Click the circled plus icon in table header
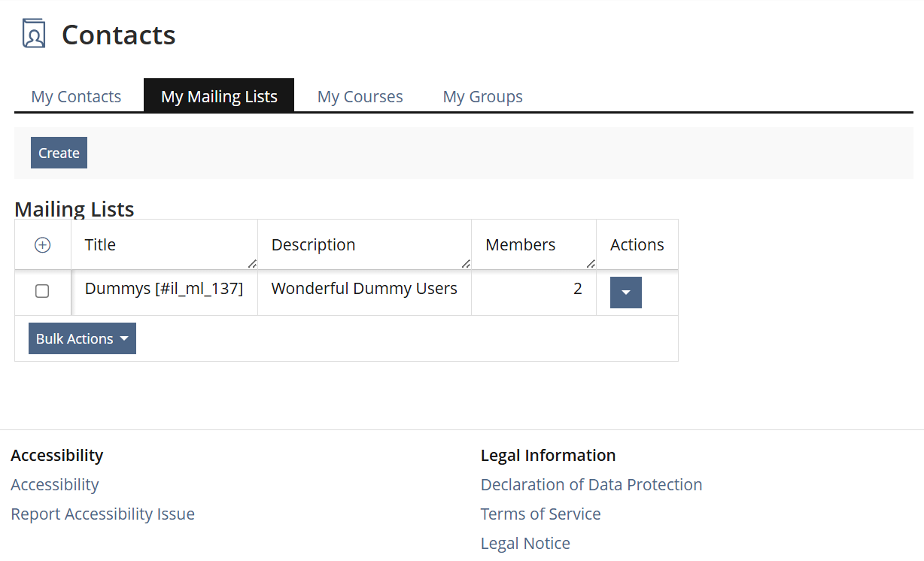924x561 pixels. tap(43, 245)
